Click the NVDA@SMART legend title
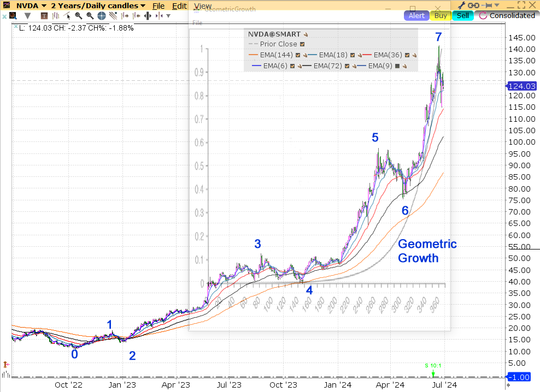The height and width of the screenshot is (392, 540). point(274,34)
